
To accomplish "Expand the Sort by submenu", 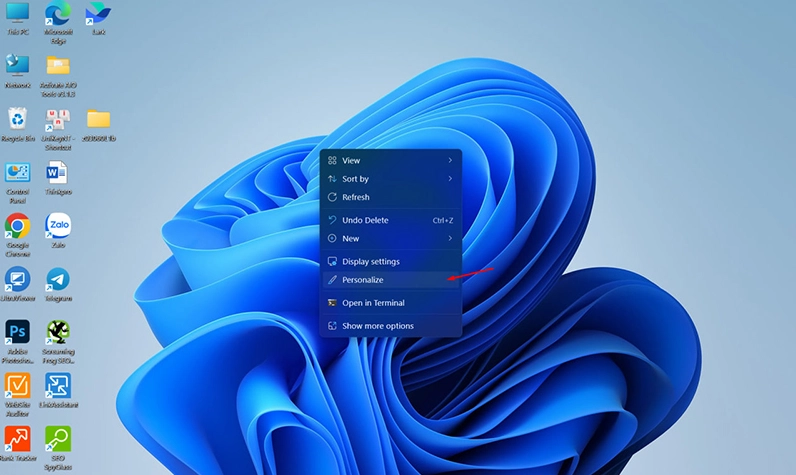I will click(x=390, y=179).
